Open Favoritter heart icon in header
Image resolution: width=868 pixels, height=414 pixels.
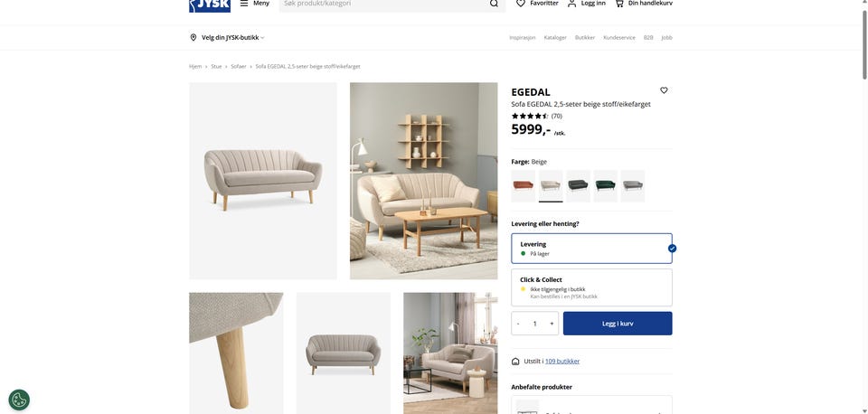pyautogui.click(x=521, y=4)
